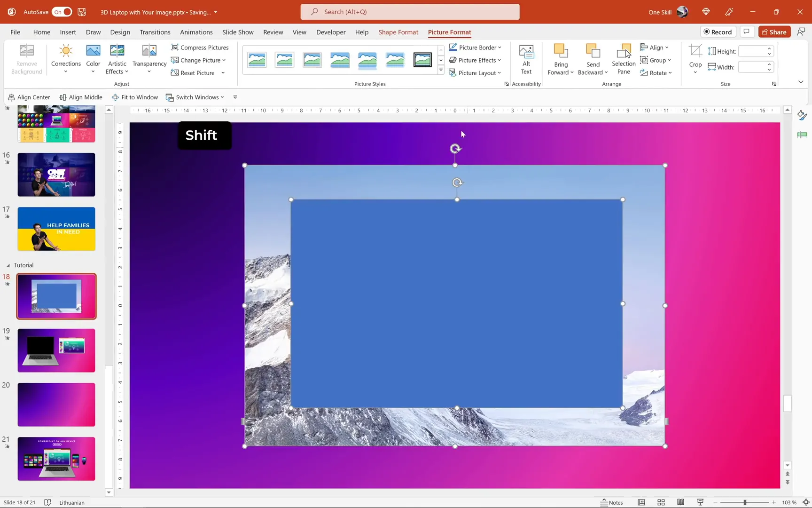
Task: Open the Rotate dropdown
Action: (656, 73)
